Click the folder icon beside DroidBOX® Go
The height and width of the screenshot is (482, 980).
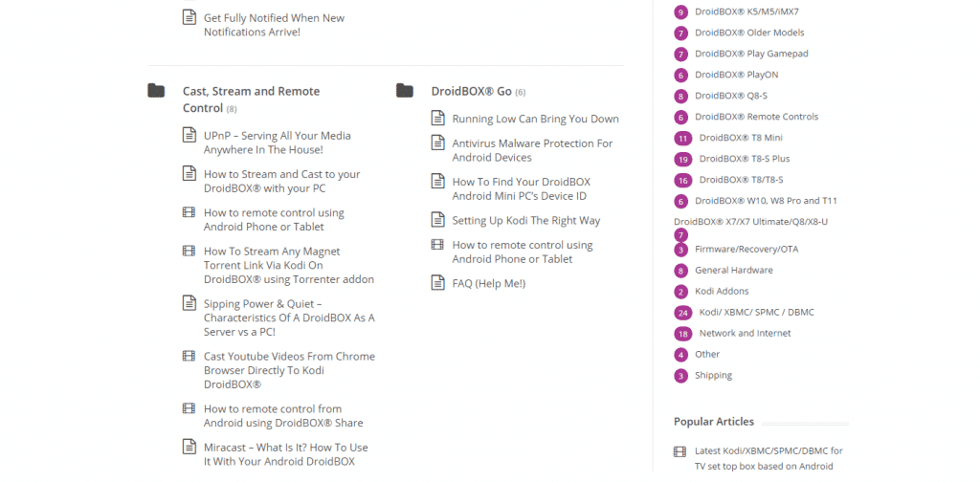pyautogui.click(x=405, y=91)
